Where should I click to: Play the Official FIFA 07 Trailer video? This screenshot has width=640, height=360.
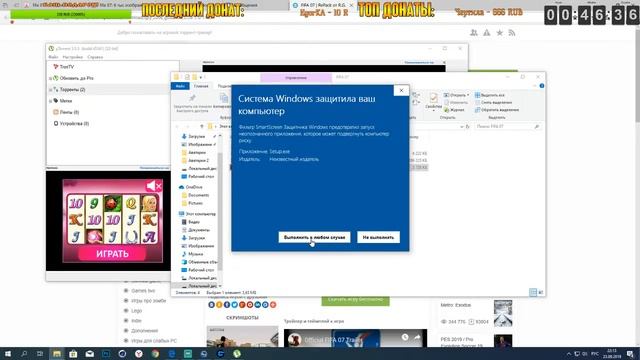tap(355, 338)
